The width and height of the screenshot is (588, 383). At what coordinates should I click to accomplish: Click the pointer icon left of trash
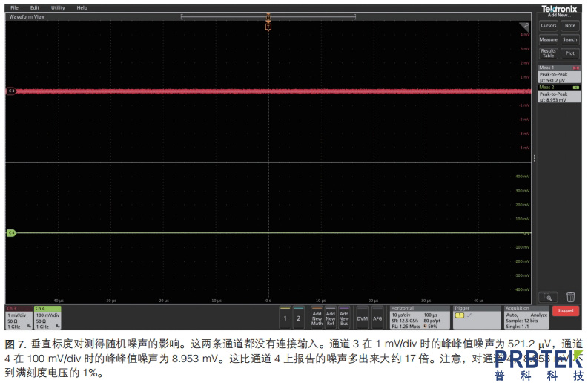tap(548, 296)
